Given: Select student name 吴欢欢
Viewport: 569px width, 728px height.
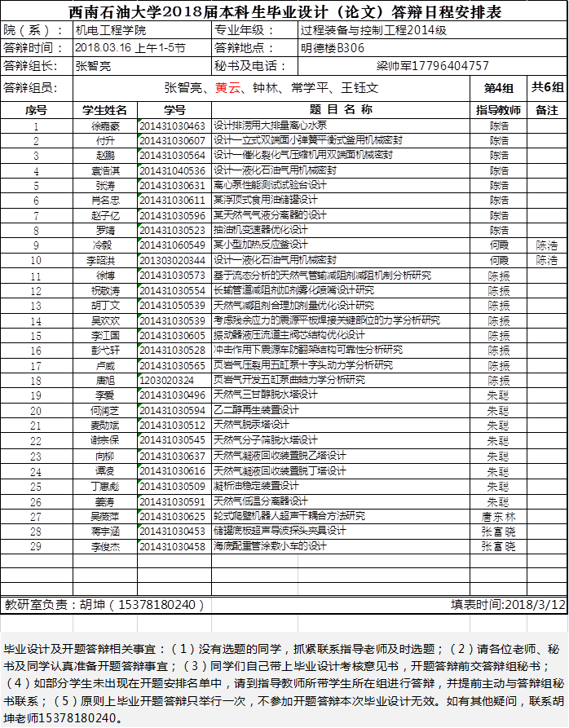Looking at the screenshot, I should click(105, 321).
